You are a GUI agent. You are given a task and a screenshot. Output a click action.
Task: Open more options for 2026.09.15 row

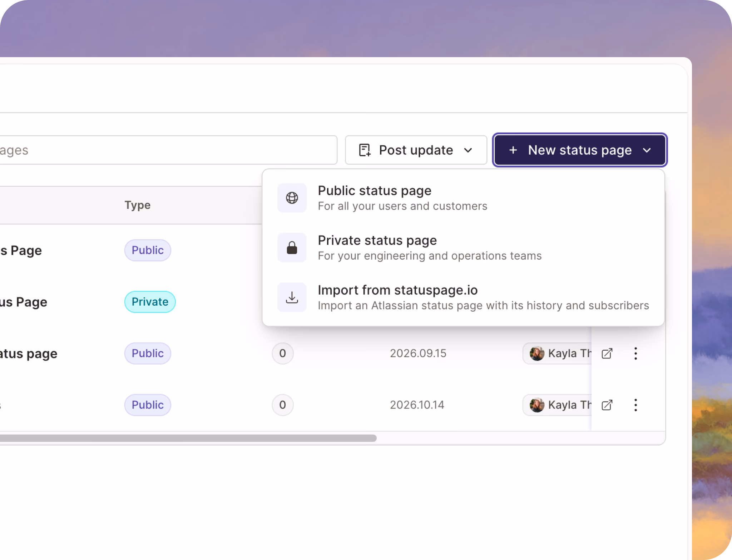635,353
